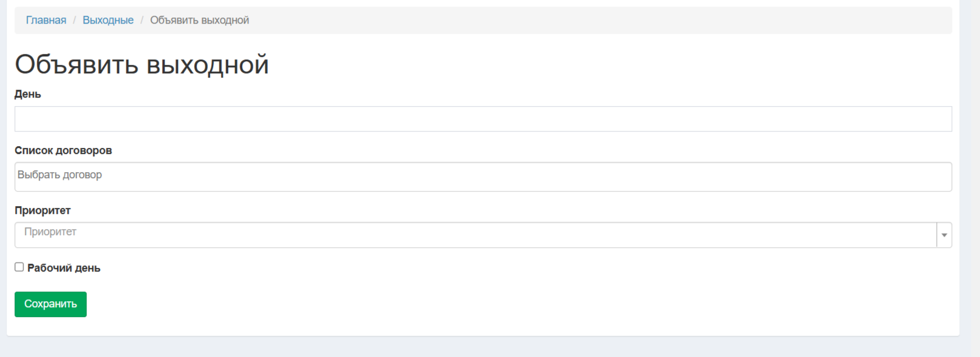Image resolution: width=980 pixels, height=357 pixels.
Task: Click the День field label
Action: pos(28,94)
